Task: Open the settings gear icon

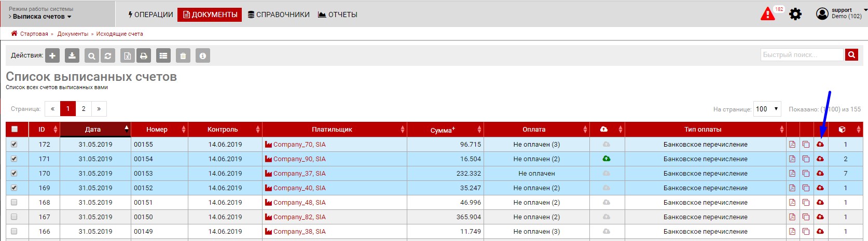Action: [795, 15]
